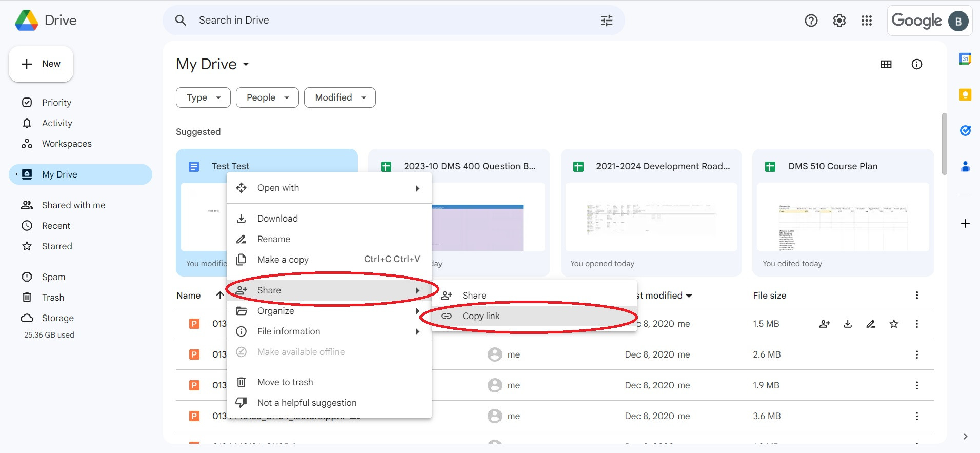980x453 pixels.
Task: Star the first file in list
Action: (893, 324)
